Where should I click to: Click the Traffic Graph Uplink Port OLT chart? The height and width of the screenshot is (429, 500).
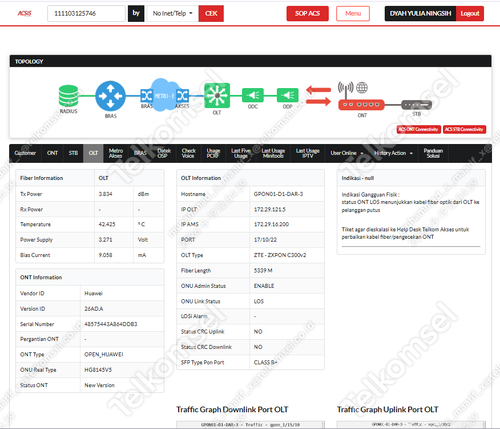tap(411, 424)
